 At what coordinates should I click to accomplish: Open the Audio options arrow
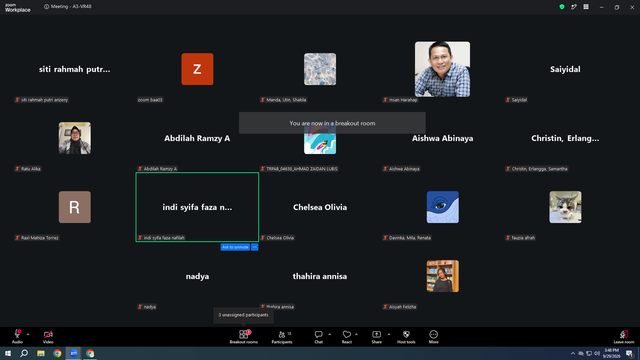tap(28, 335)
